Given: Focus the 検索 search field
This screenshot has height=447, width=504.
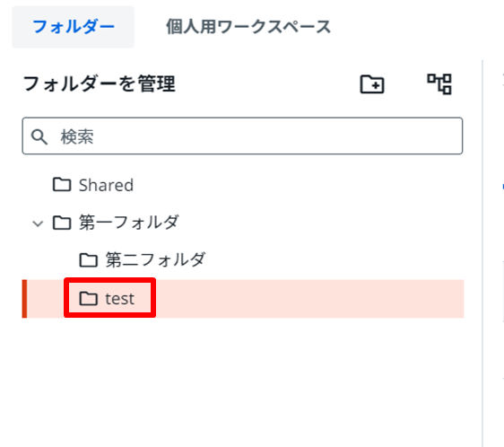Looking at the screenshot, I should point(242,136).
